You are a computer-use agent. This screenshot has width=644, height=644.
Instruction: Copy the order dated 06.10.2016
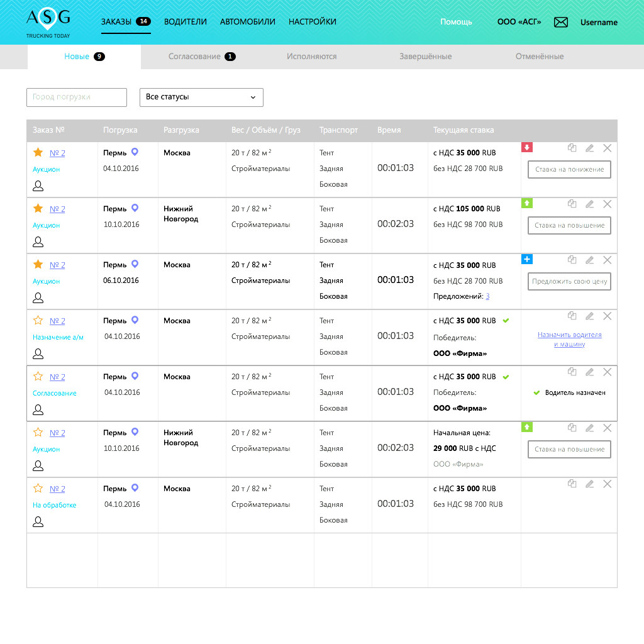572,260
